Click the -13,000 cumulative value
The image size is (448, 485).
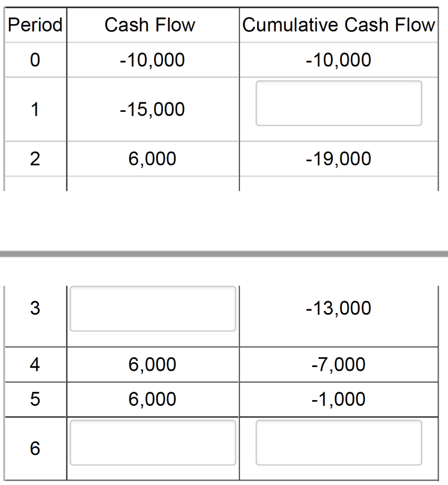point(338,308)
